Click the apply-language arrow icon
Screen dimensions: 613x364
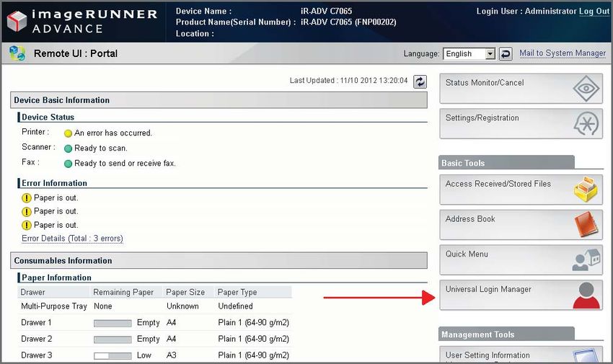click(x=506, y=53)
